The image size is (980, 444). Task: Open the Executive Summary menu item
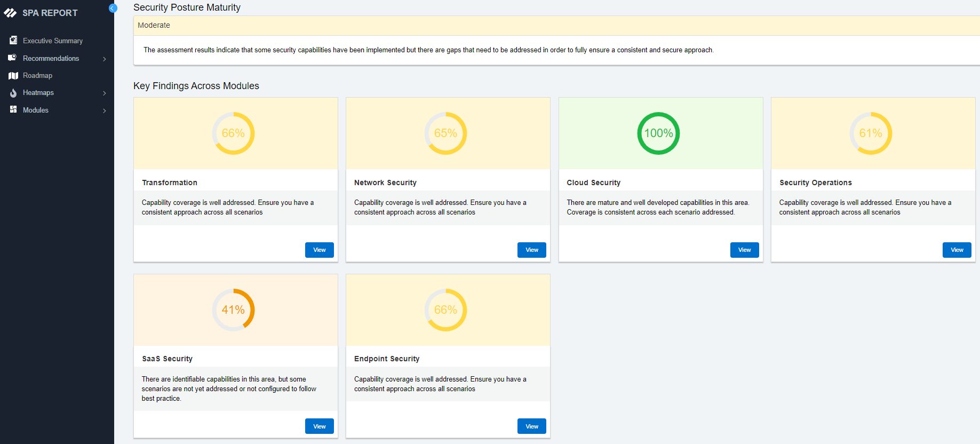[x=52, y=41]
